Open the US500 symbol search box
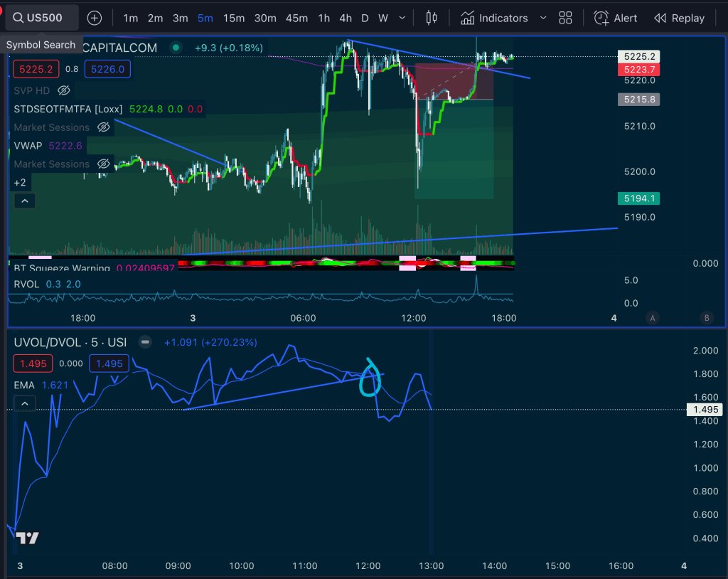The height and width of the screenshot is (579, 728). point(41,18)
